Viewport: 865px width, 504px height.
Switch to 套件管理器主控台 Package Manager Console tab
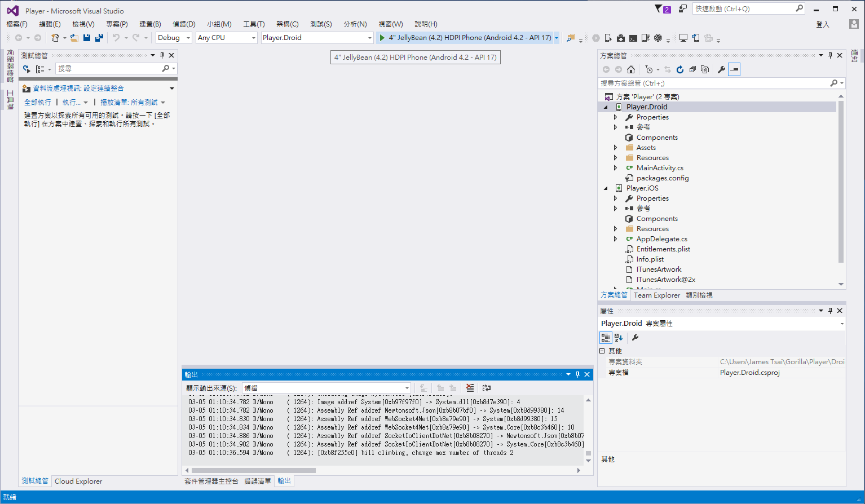211,481
